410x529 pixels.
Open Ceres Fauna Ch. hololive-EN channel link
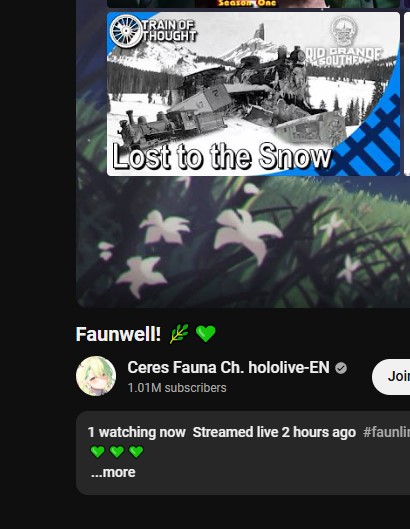coord(228,367)
